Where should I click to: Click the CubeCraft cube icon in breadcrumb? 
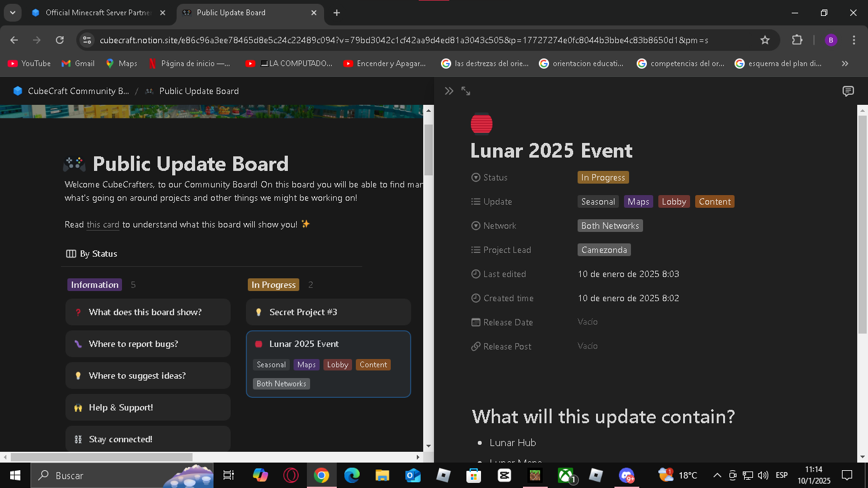click(x=18, y=91)
